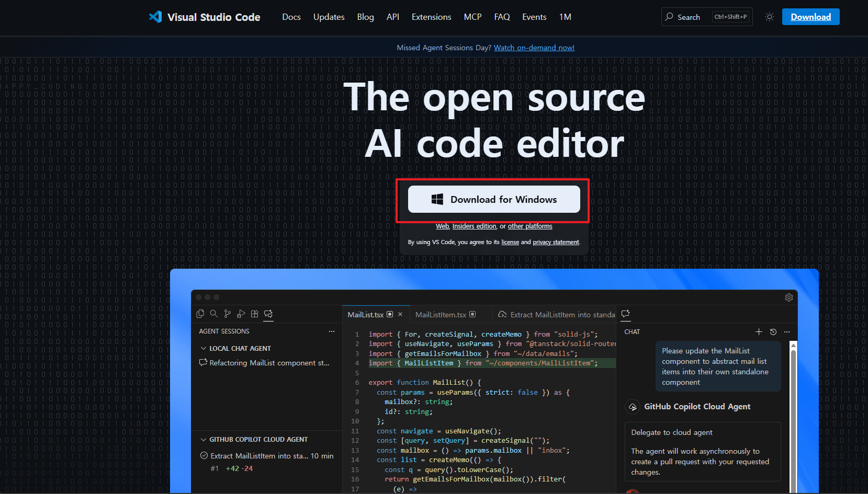
Task: Select the Agent Sessions chat icon in sidebar
Action: pos(268,314)
